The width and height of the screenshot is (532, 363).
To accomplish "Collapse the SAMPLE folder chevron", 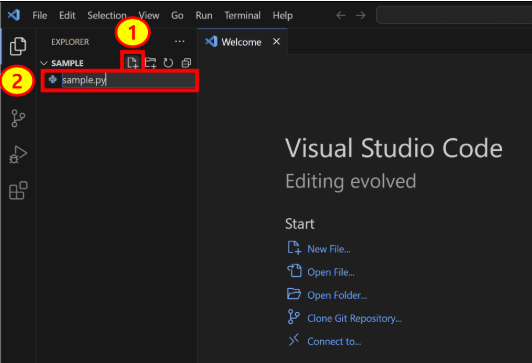I will (44, 63).
